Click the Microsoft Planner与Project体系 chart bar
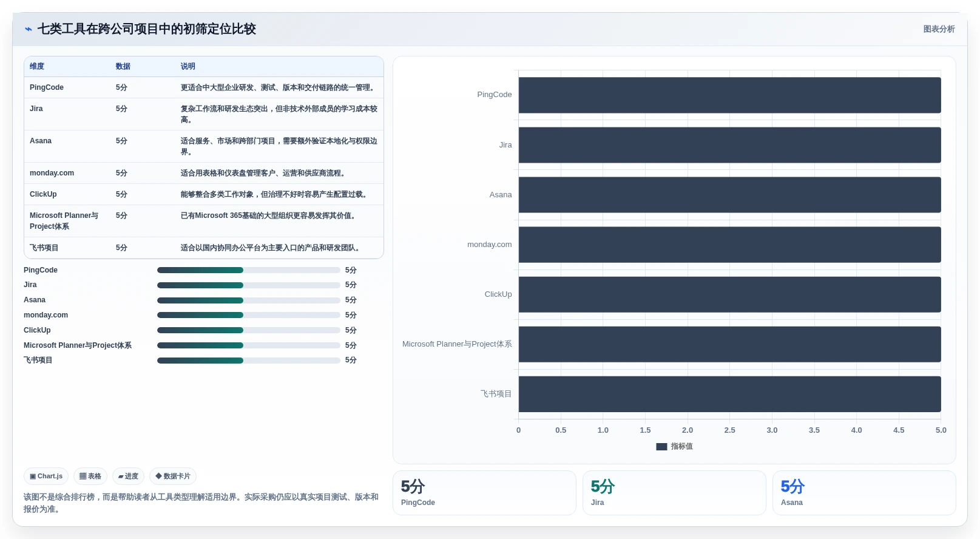 point(729,344)
